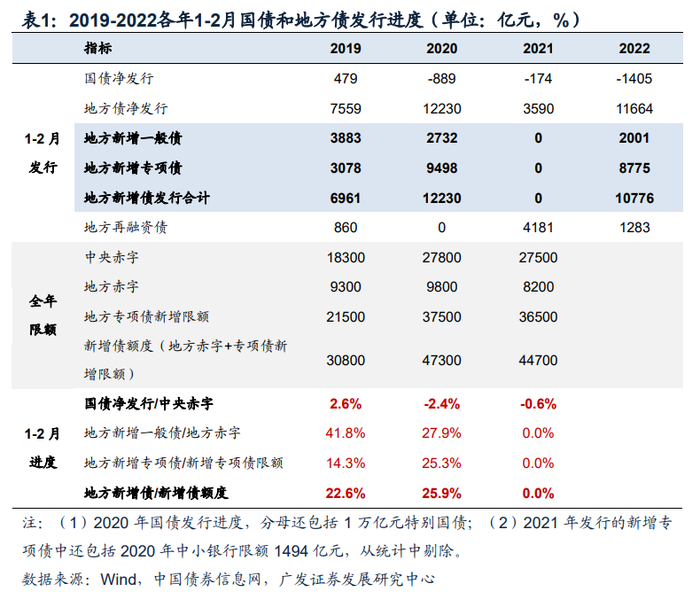Click the value 8775
This screenshot has width=700, height=600.
[634, 168]
